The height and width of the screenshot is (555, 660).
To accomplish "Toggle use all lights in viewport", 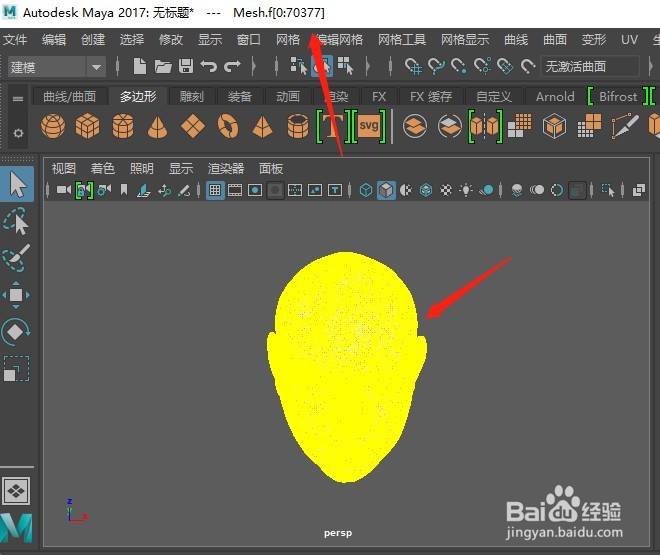I will point(466,191).
